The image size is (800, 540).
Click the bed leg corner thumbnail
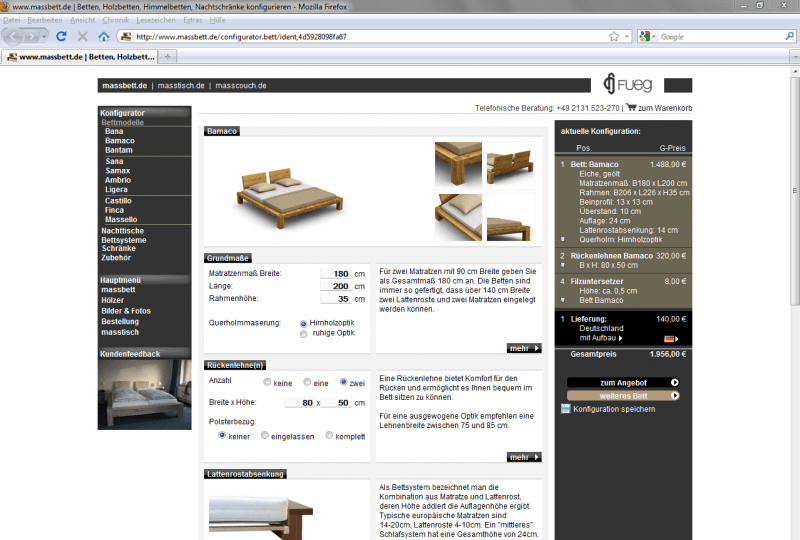458,165
